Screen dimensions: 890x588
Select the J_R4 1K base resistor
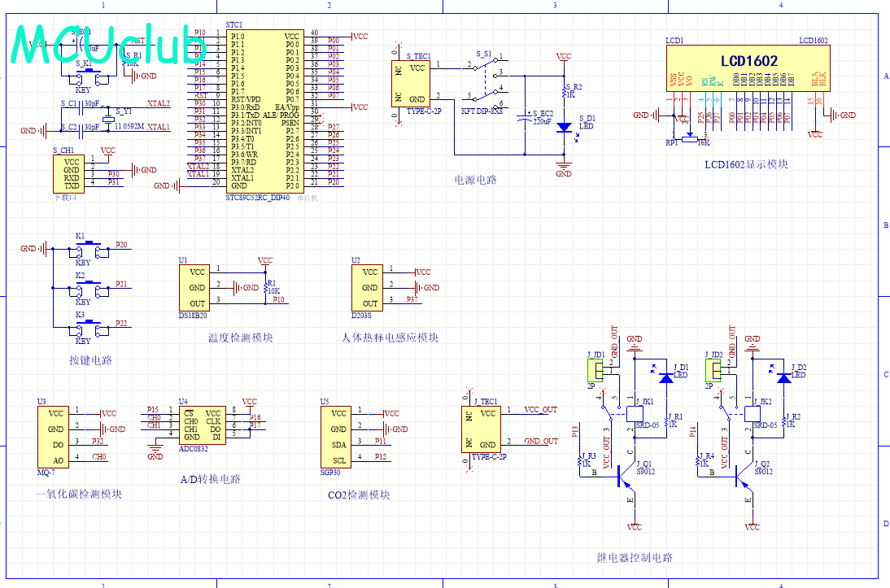[x=697, y=461]
